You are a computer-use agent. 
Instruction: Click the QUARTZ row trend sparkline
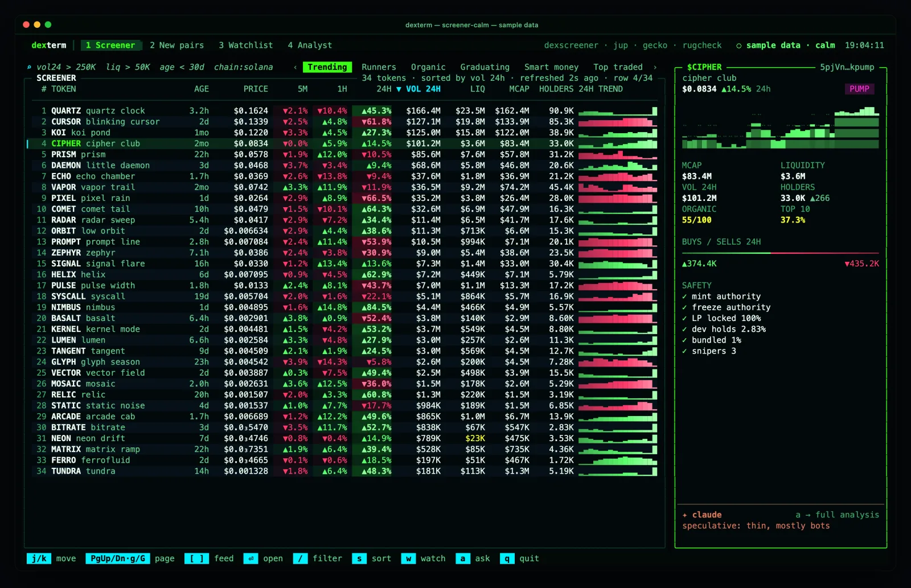[618, 111]
